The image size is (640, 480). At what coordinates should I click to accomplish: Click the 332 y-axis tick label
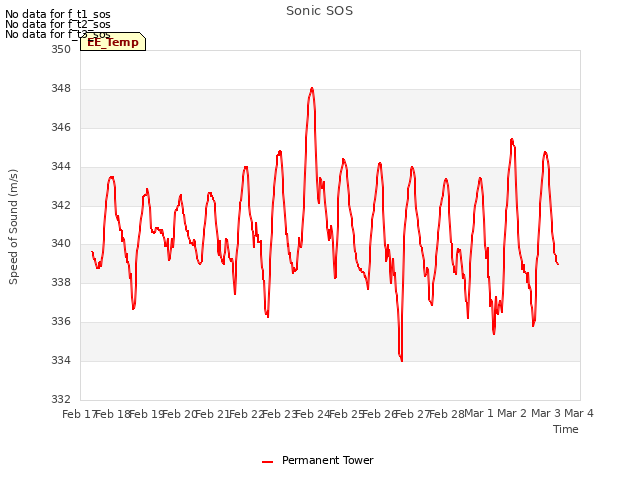point(61,399)
